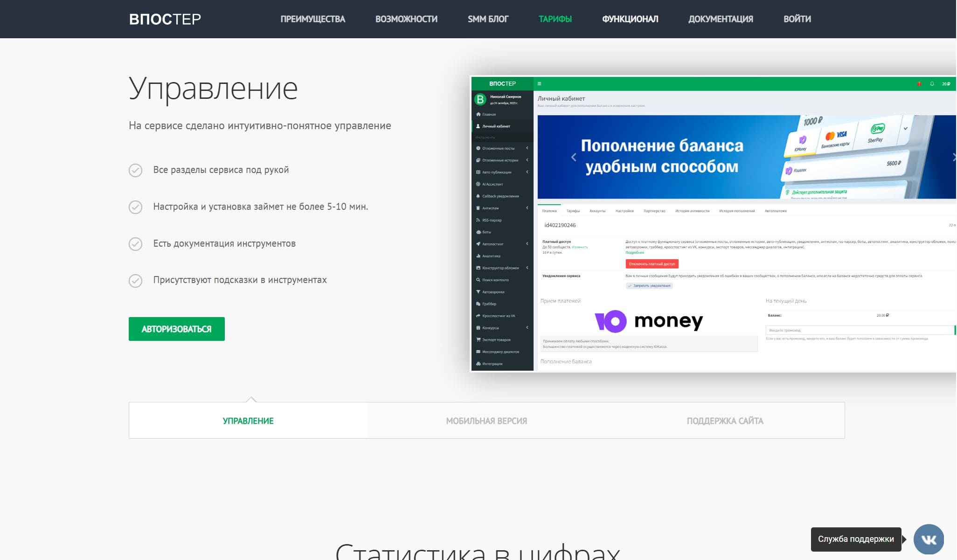Click the 'Запретить уведомления' checkbox button
This screenshot has height=560, width=957.
pyautogui.click(x=649, y=286)
